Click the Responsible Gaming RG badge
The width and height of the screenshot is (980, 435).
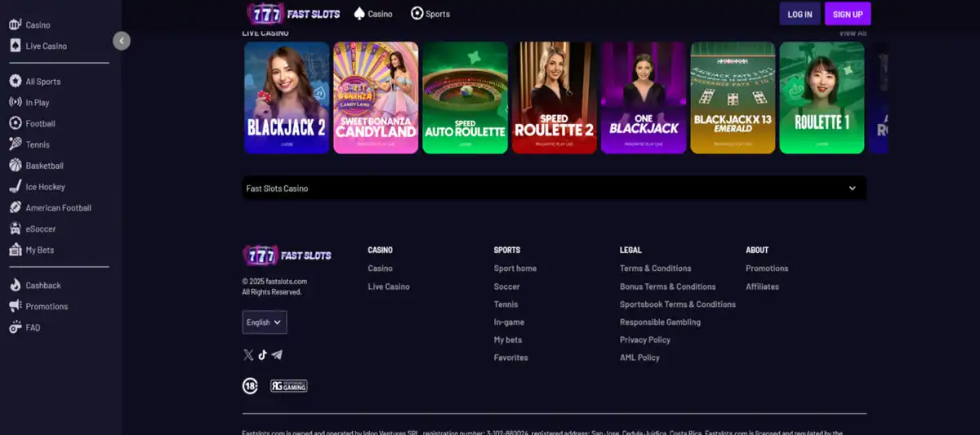[x=289, y=386]
